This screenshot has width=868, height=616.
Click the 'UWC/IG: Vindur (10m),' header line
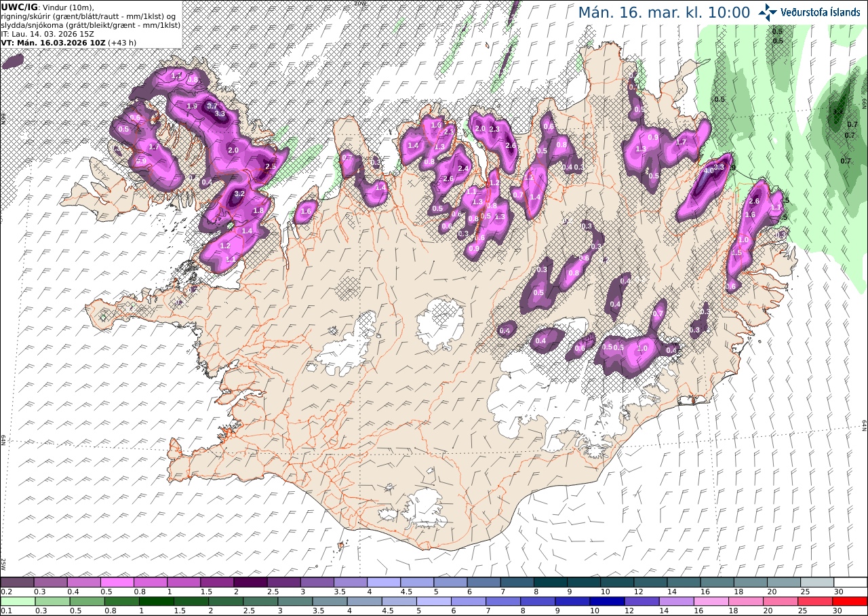[47, 7]
